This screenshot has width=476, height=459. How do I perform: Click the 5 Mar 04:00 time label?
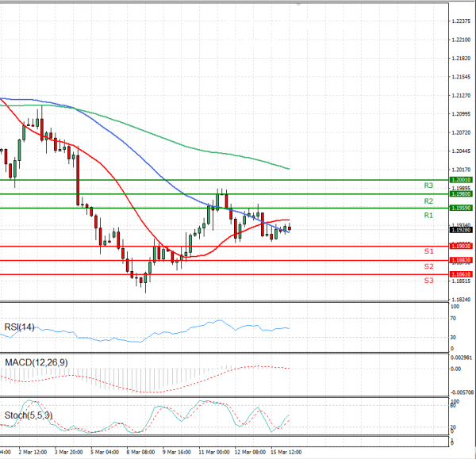click(x=105, y=453)
